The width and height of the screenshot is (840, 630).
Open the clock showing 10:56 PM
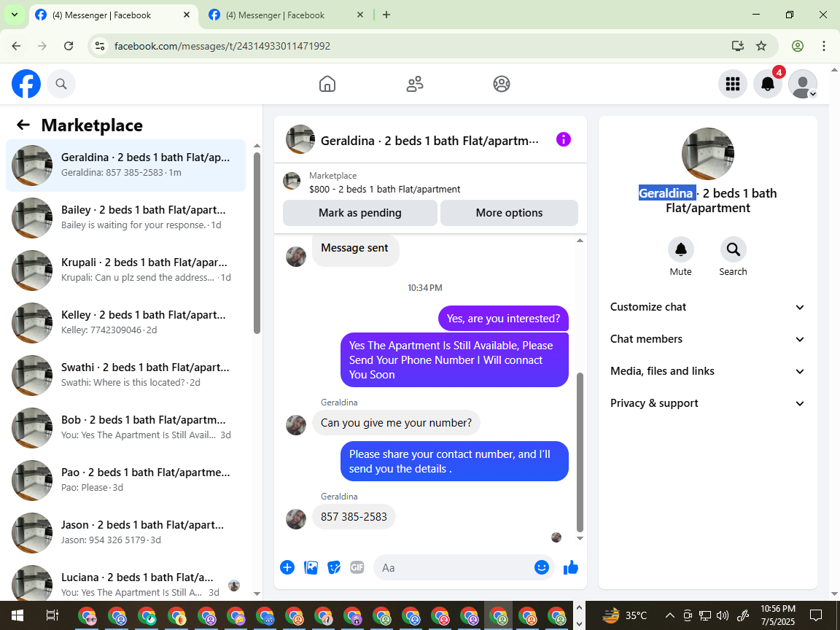pyautogui.click(x=778, y=615)
